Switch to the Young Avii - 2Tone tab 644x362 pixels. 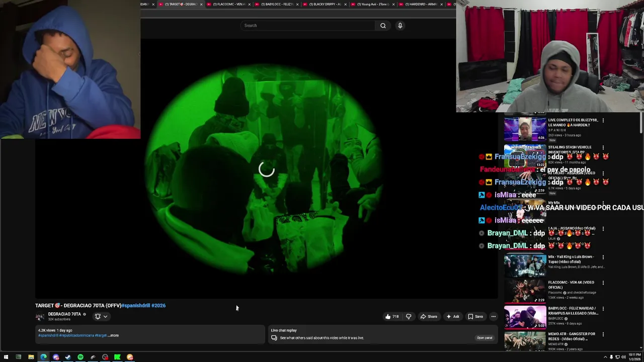(x=373, y=5)
